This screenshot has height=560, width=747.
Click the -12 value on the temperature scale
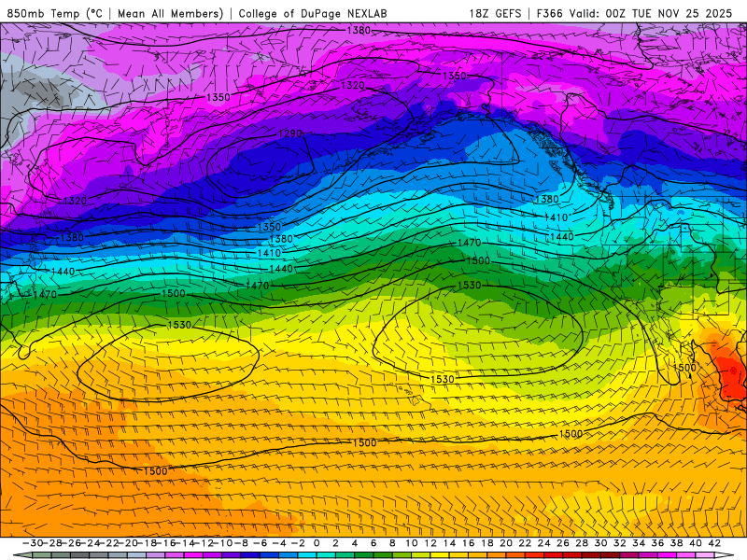click(x=204, y=543)
